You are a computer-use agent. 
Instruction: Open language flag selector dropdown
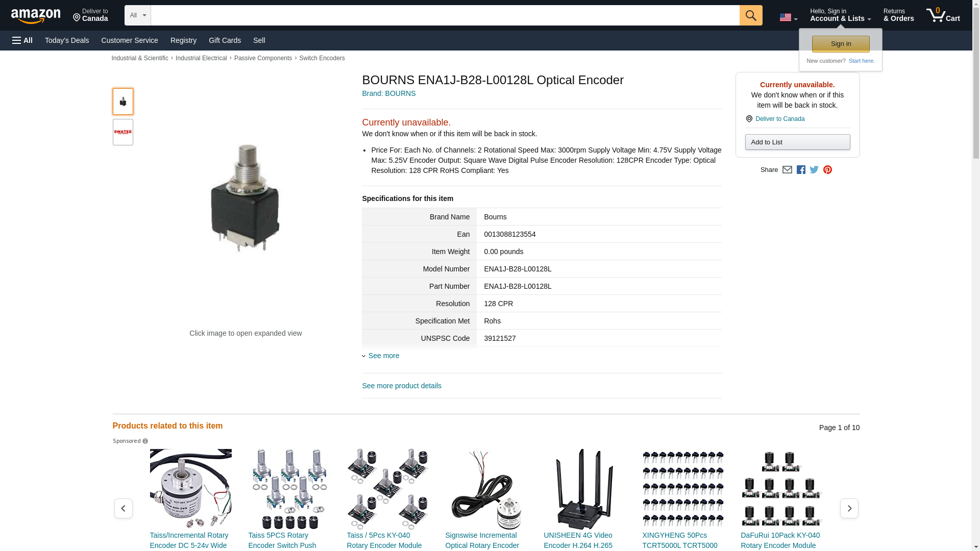tap(789, 18)
